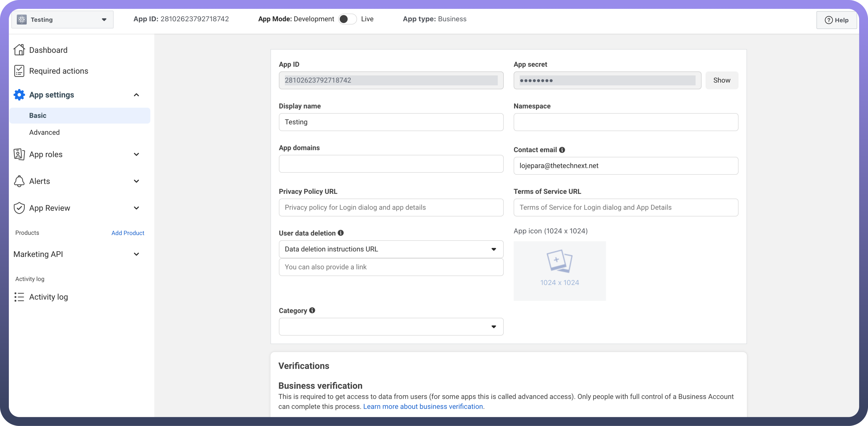Click the Contact email info icon
Screen dimensions: 868x426
coord(562,150)
